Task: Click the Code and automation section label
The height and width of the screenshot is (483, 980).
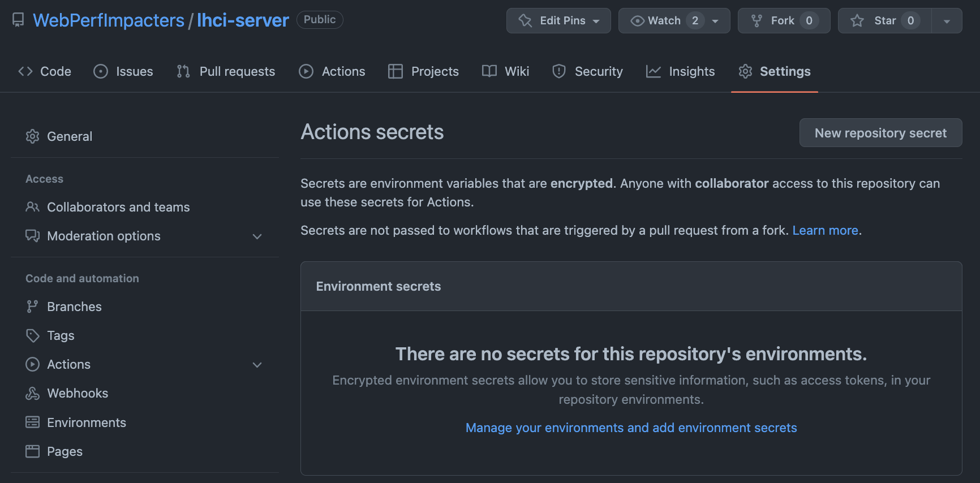Action: point(82,278)
